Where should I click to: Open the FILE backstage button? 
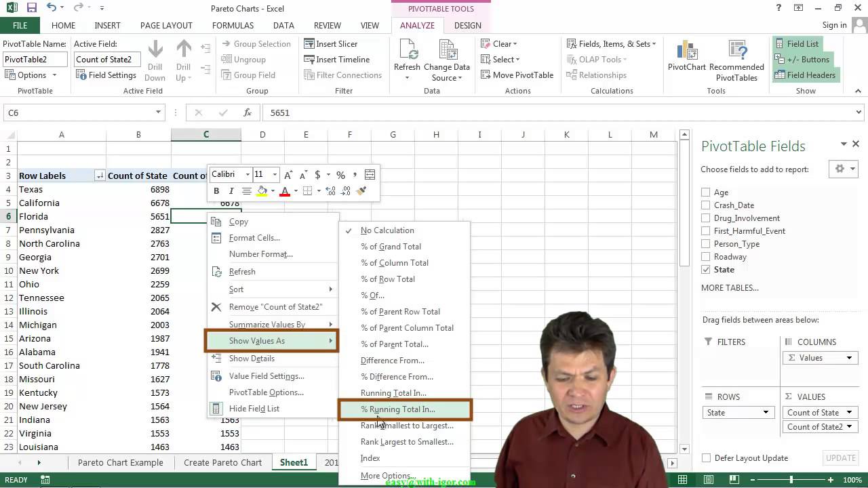(20, 25)
